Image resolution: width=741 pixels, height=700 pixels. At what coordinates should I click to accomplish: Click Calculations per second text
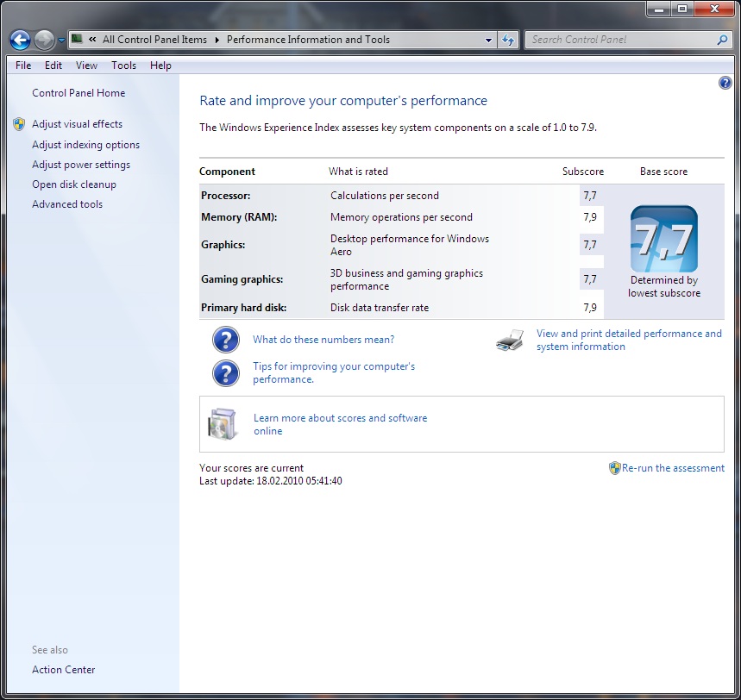pos(384,196)
